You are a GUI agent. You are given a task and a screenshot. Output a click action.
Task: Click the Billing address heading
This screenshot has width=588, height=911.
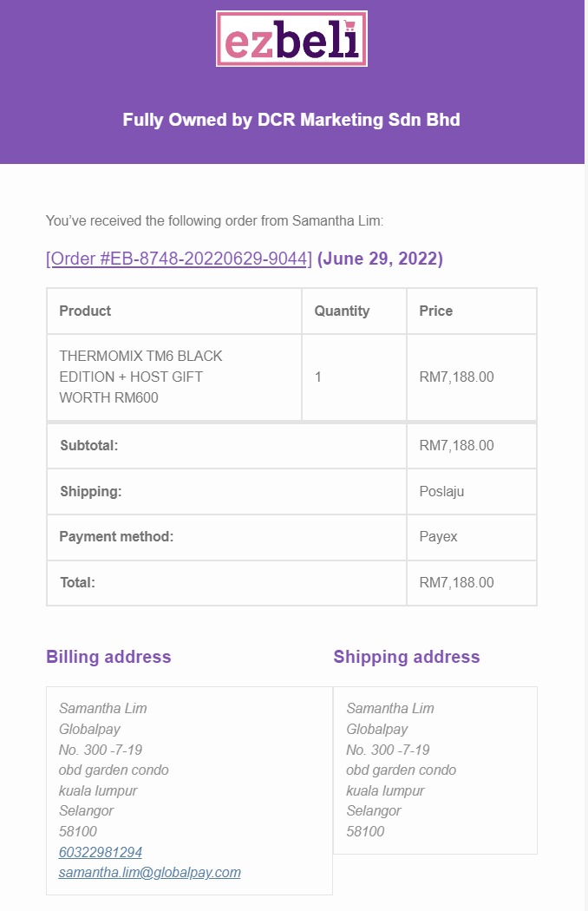click(x=108, y=657)
